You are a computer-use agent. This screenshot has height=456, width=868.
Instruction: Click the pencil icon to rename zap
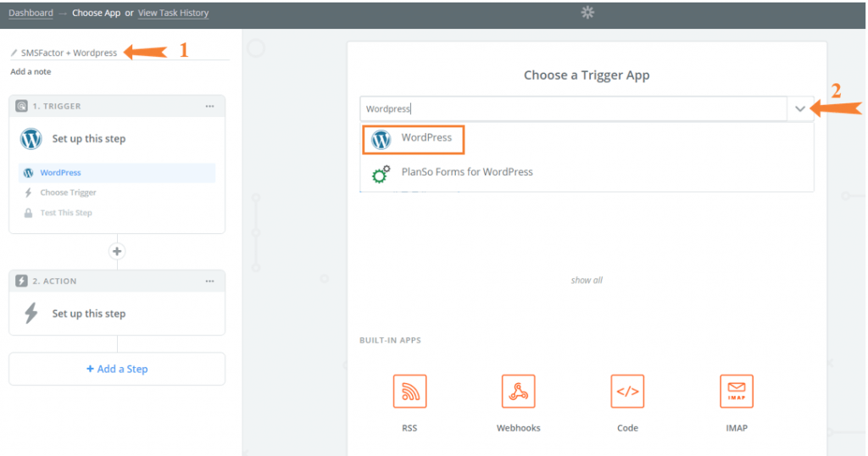click(x=14, y=53)
